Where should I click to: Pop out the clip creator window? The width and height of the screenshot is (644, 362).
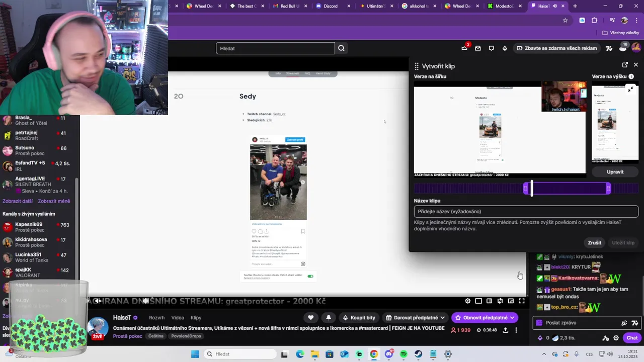point(625,65)
